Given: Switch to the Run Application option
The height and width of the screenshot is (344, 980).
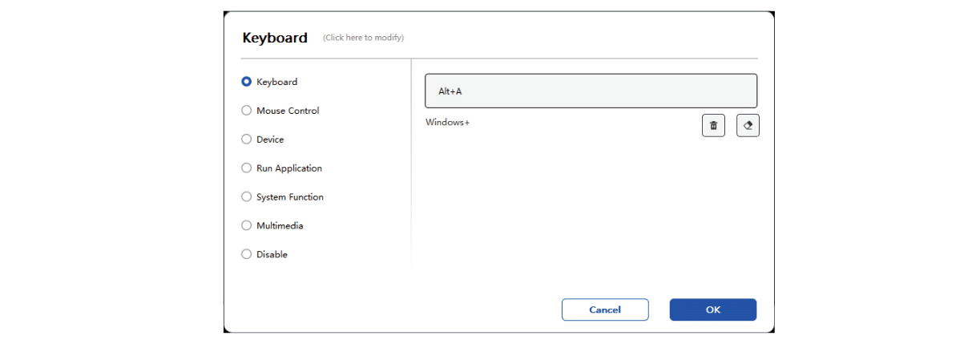Looking at the screenshot, I should 247,168.
